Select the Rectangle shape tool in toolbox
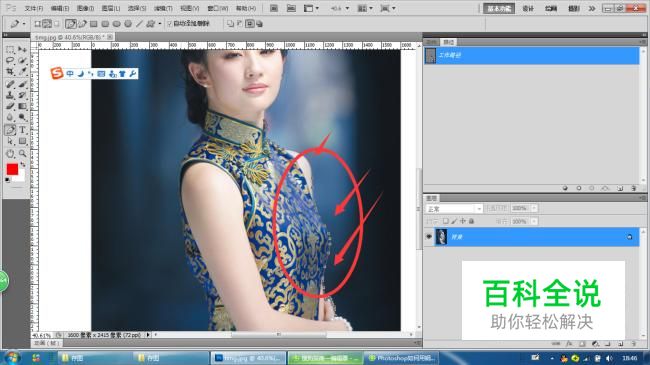The image size is (650, 365). [x=22, y=141]
